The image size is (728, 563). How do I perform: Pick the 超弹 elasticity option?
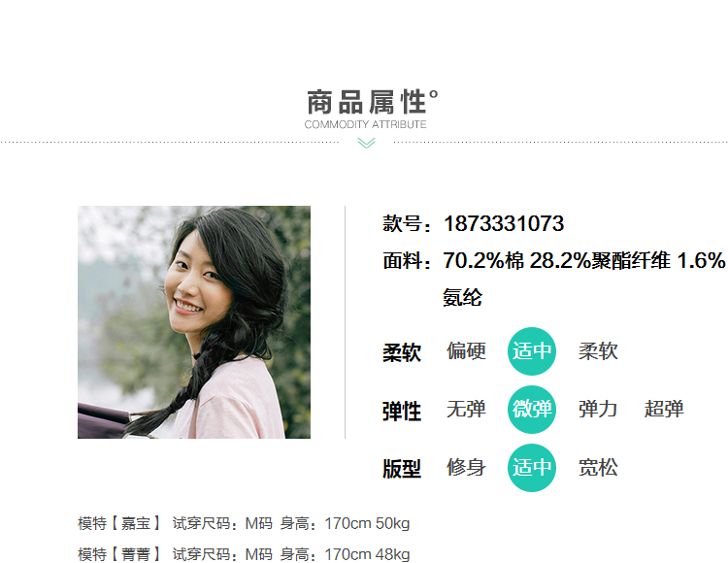(664, 410)
